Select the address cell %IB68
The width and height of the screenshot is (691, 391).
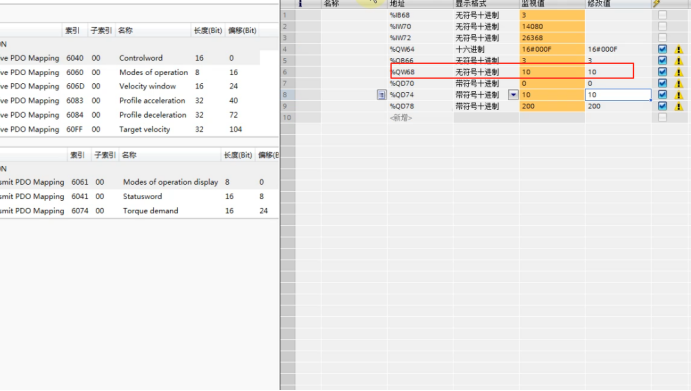point(400,15)
